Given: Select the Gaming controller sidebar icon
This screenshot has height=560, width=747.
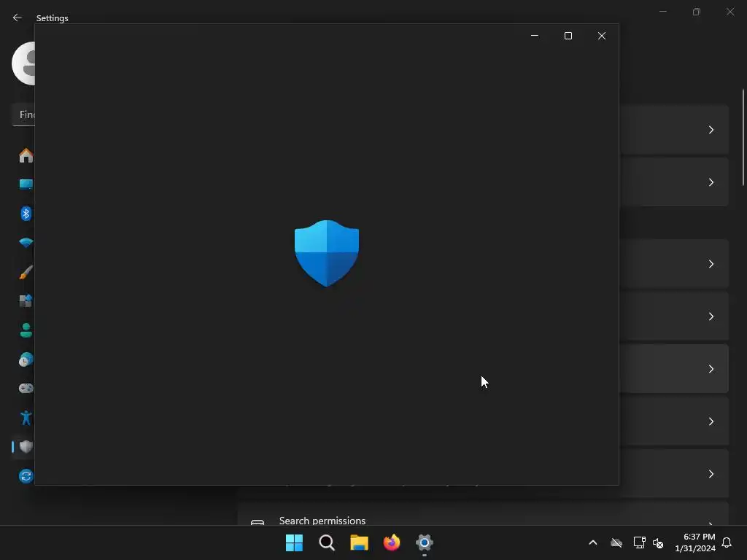Looking at the screenshot, I should tap(26, 389).
